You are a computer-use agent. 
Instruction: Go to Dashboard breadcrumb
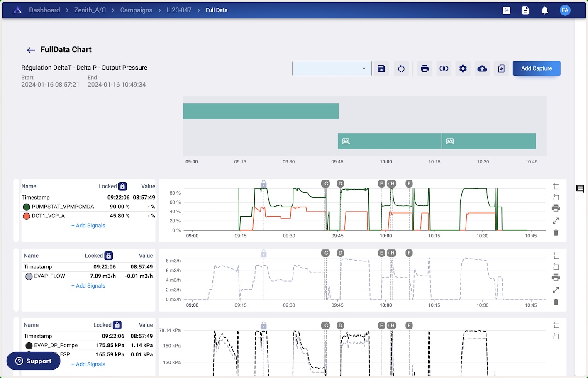pos(44,10)
